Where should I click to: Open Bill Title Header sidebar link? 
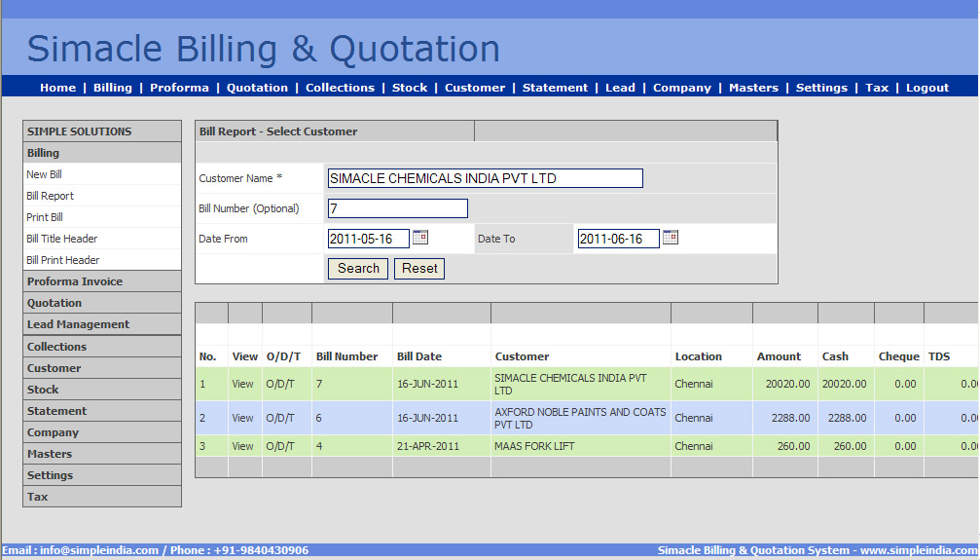click(61, 239)
